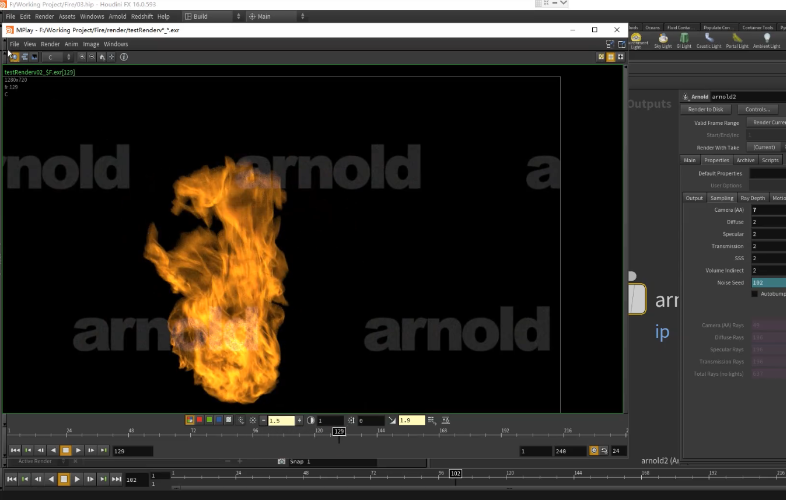Click the MPlay current frame field 129

coord(132,451)
